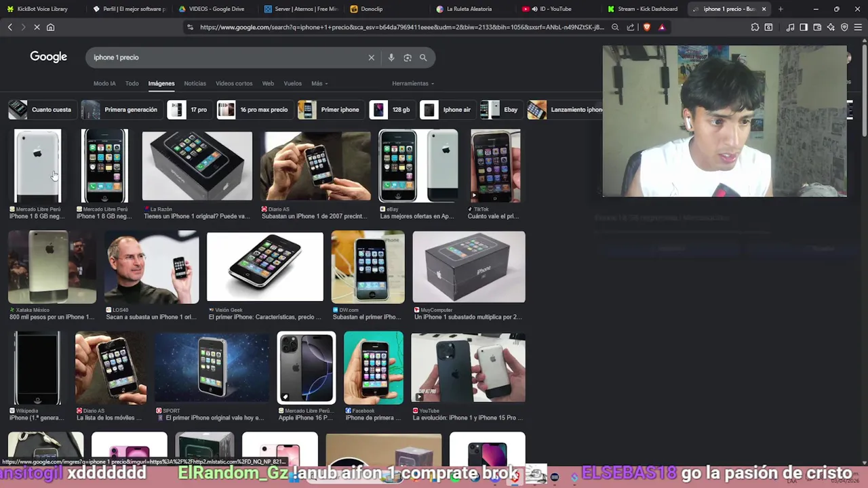
Task: Open Visión Geek 'El primer iPhone' image
Action: click(x=265, y=267)
